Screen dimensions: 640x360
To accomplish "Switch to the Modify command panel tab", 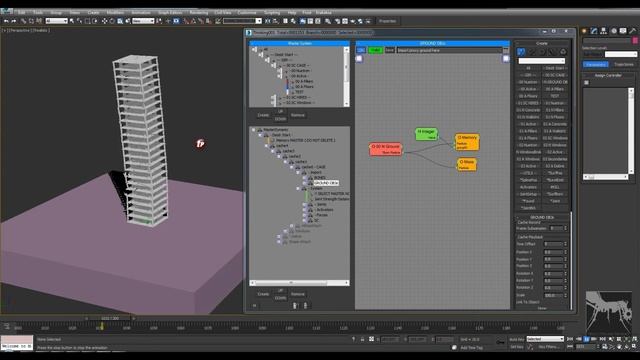I will pos(594,31).
